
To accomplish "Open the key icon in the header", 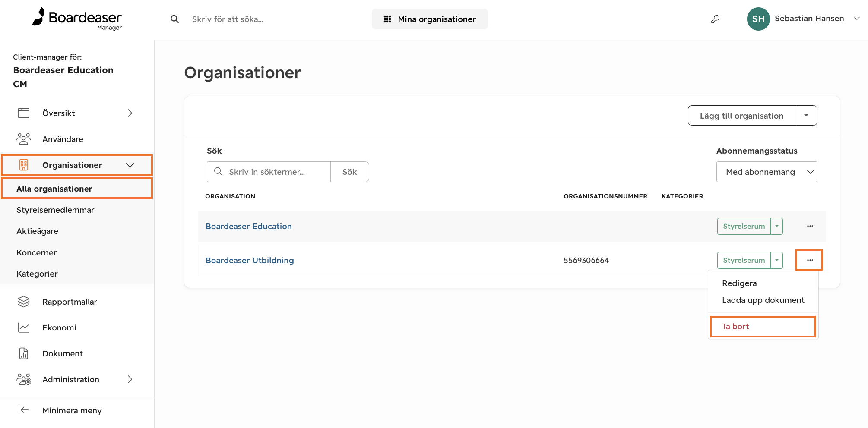I will (716, 19).
